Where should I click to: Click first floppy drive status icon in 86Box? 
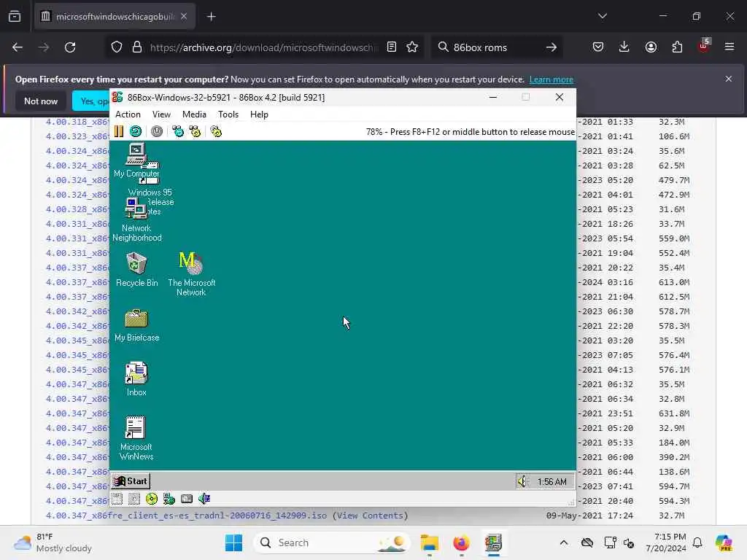pyautogui.click(x=117, y=499)
